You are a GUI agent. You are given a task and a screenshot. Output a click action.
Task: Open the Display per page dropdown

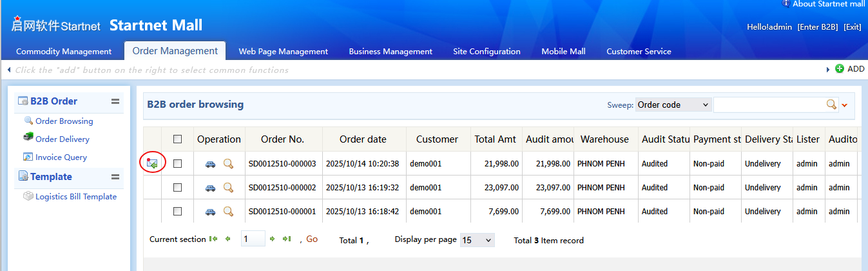coord(477,240)
